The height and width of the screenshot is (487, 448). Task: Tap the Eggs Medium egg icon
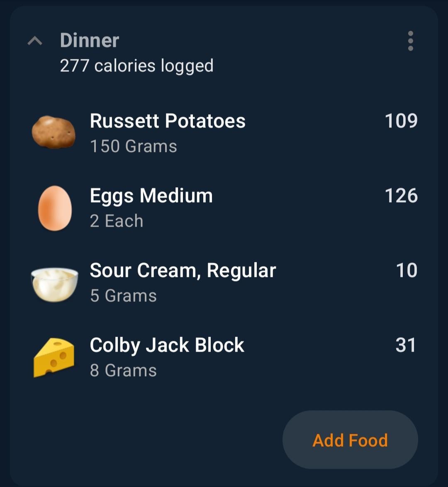click(55, 208)
